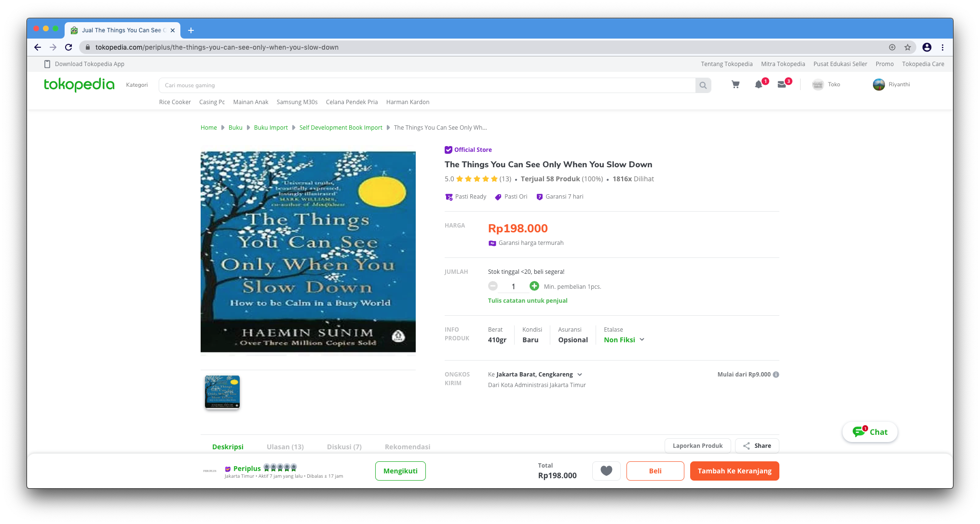Switch to the Deskripsi tab

tap(228, 447)
